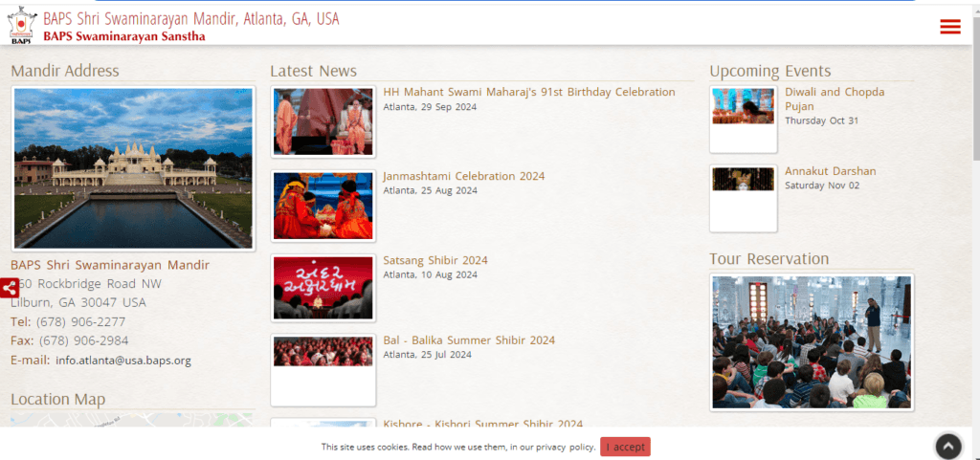Open Mahant Swami Maharaj's 91st Birthday article
The image size is (980, 460).
[x=528, y=93]
